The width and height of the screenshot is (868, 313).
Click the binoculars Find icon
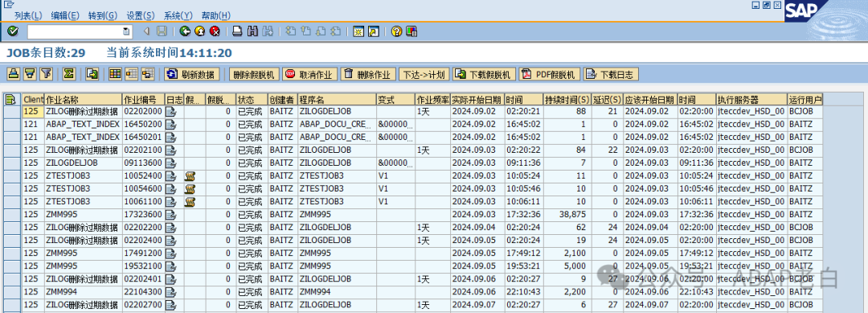(x=252, y=31)
